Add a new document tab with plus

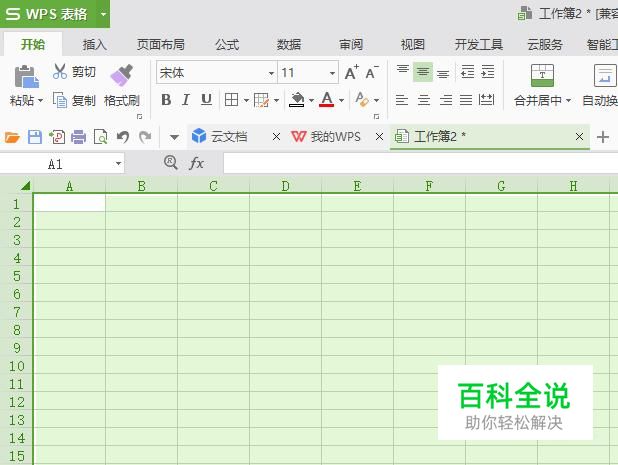tap(603, 137)
